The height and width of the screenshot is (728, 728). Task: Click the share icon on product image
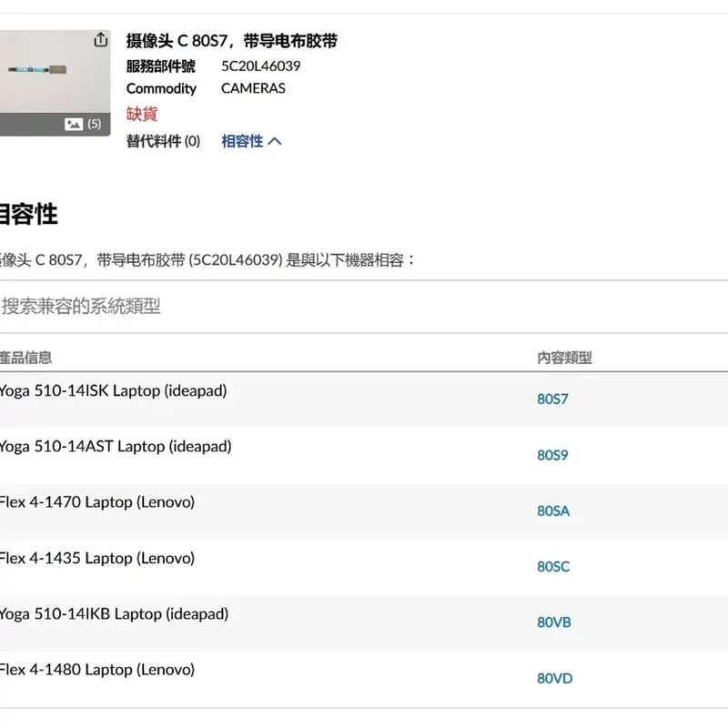[x=101, y=40]
